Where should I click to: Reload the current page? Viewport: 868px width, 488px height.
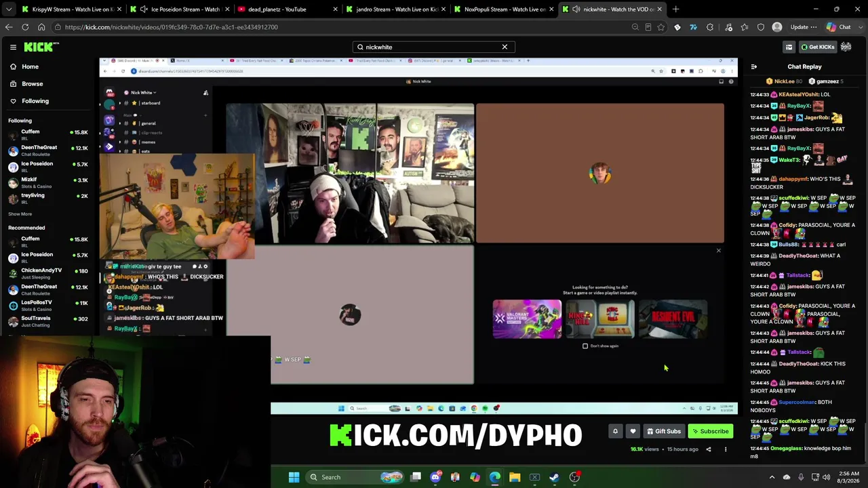click(25, 27)
